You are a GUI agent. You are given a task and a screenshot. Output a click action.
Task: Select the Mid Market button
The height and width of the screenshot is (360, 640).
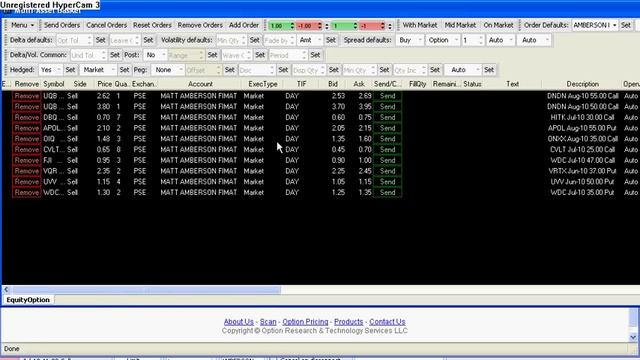[460, 25]
